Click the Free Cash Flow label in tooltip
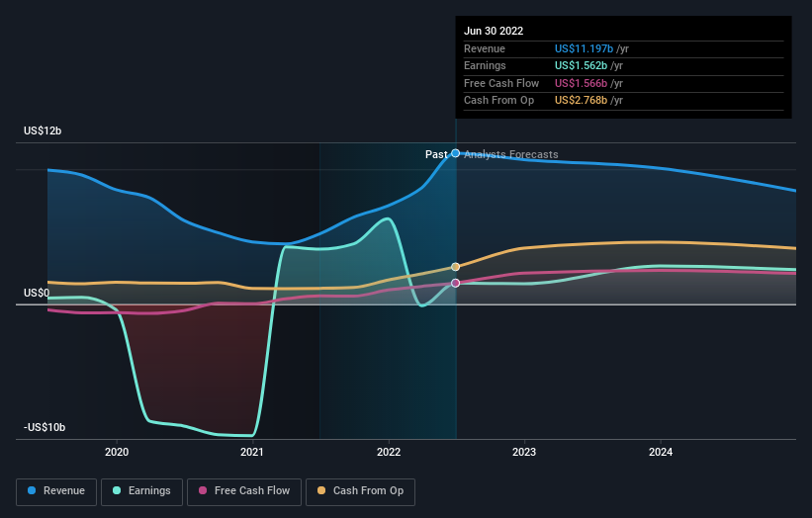This screenshot has height=518, width=812. click(x=501, y=83)
